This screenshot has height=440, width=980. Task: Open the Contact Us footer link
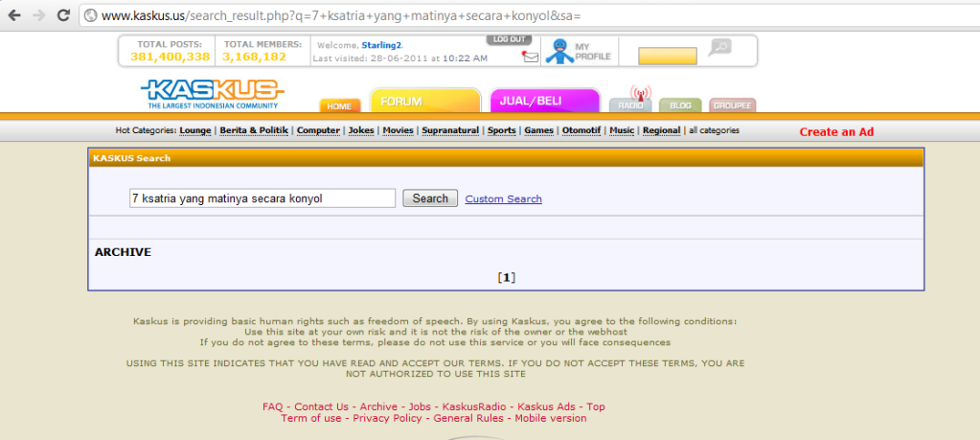pos(321,406)
